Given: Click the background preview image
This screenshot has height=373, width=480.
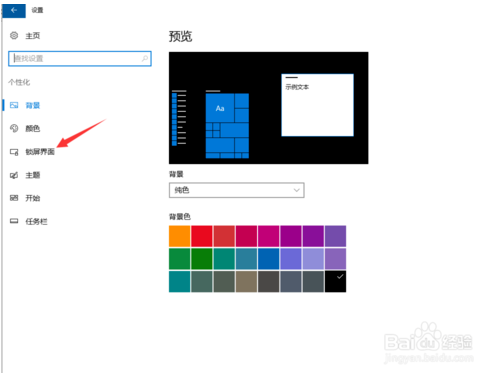Looking at the screenshot, I should click(x=269, y=108).
